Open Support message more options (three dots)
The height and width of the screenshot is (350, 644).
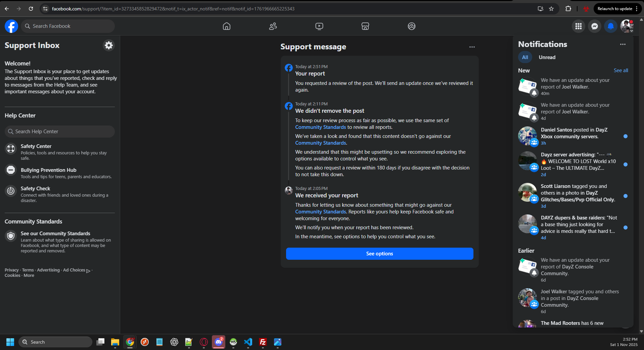tap(472, 47)
